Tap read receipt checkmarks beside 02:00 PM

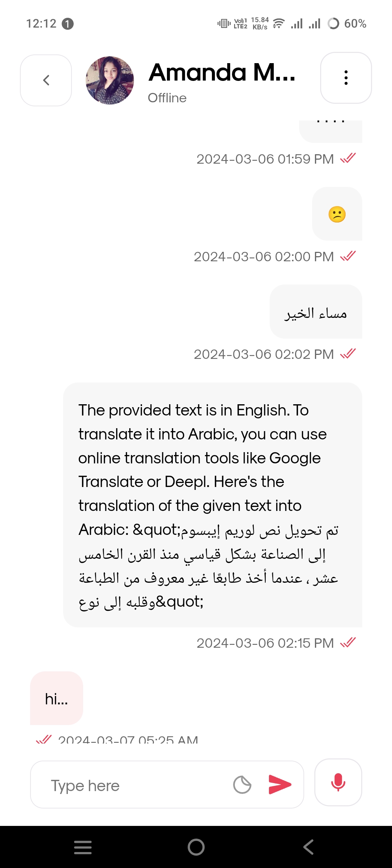(x=348, y=256)
